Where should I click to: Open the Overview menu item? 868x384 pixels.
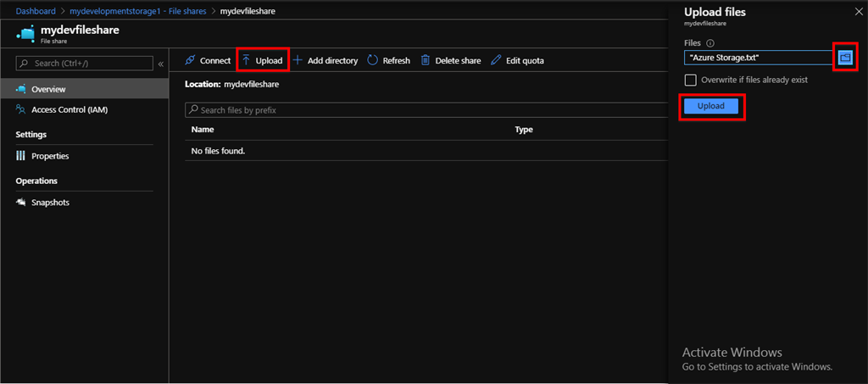84,89
